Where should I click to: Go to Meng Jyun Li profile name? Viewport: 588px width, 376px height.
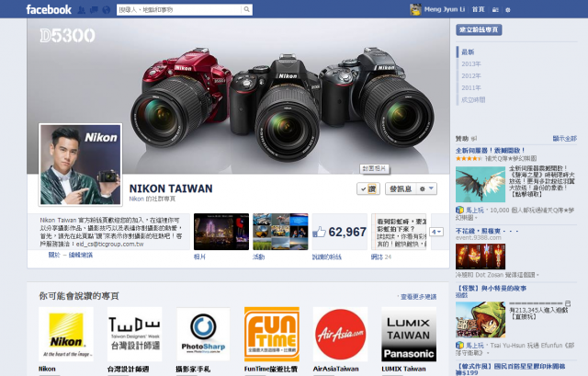[445, 9]
